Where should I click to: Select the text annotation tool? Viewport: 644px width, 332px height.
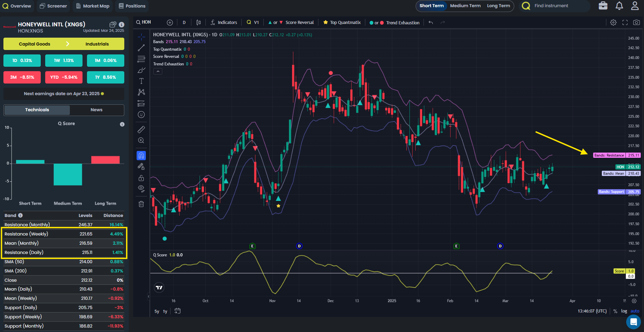(x=141, y=81)
